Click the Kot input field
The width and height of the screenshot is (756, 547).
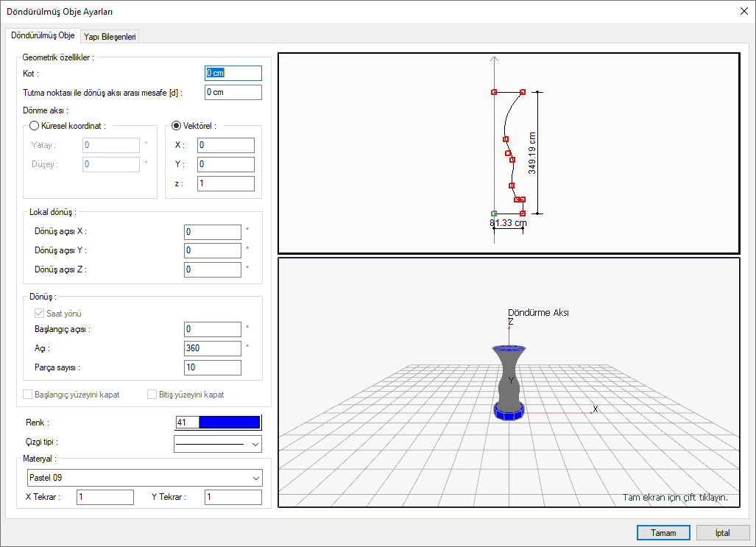tap(233, 73)
